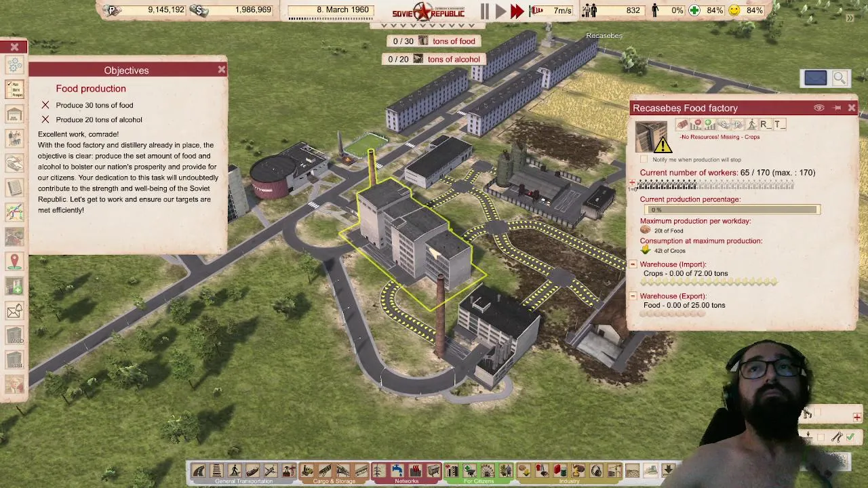Click the red map pin sidebar icon
868x488 pixels.
tap(14, 261)
